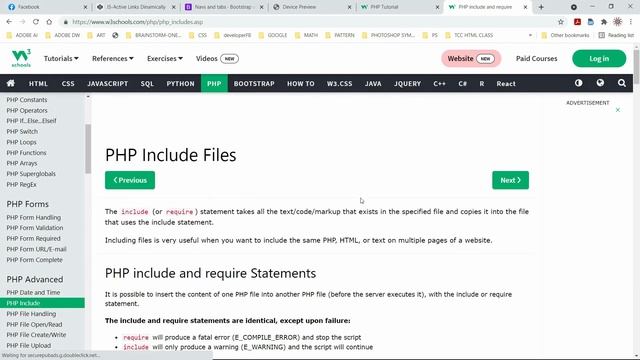Select SQL in the navbar

tap(147, 83)
